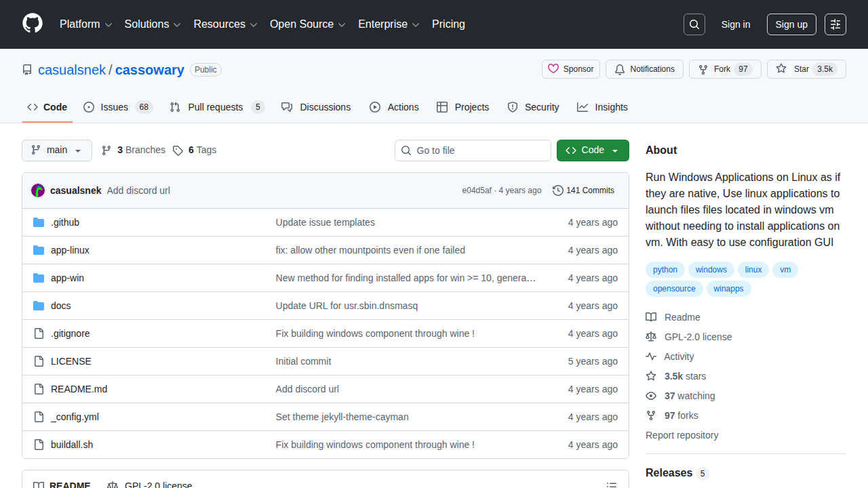The width and height of the screenshot is (868, 488).
Task: Open the main branch selector
Action: [x=56, y=150]
